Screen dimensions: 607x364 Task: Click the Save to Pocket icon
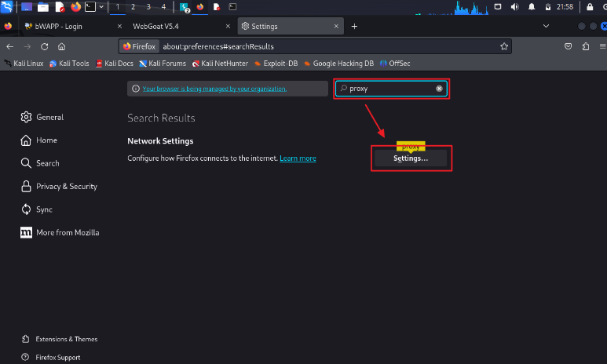pyautogui.click(x=568, y=47)
